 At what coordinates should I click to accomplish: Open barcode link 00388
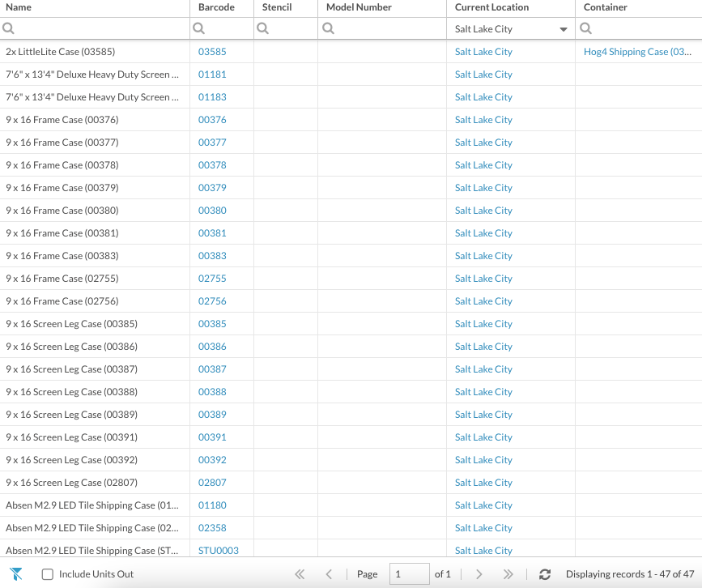(x=212, y=392)
